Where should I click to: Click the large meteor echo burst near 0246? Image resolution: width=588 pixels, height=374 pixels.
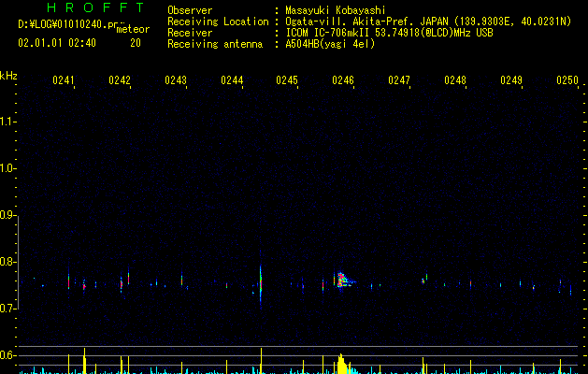point(343,280)
